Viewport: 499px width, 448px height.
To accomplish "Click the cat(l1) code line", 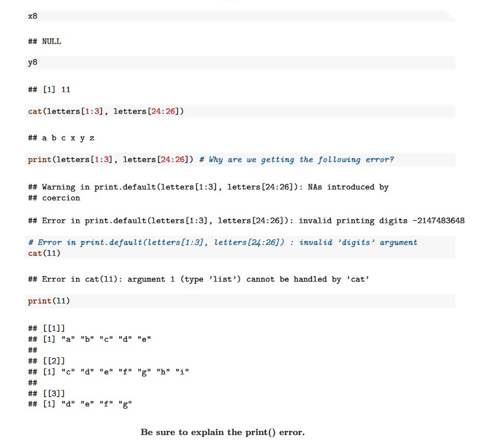I will point(44,253).
